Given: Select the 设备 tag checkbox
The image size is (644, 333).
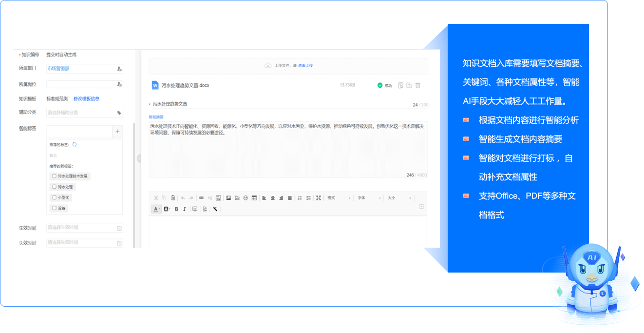Looking at the screenshot, I should pos(54,208).
